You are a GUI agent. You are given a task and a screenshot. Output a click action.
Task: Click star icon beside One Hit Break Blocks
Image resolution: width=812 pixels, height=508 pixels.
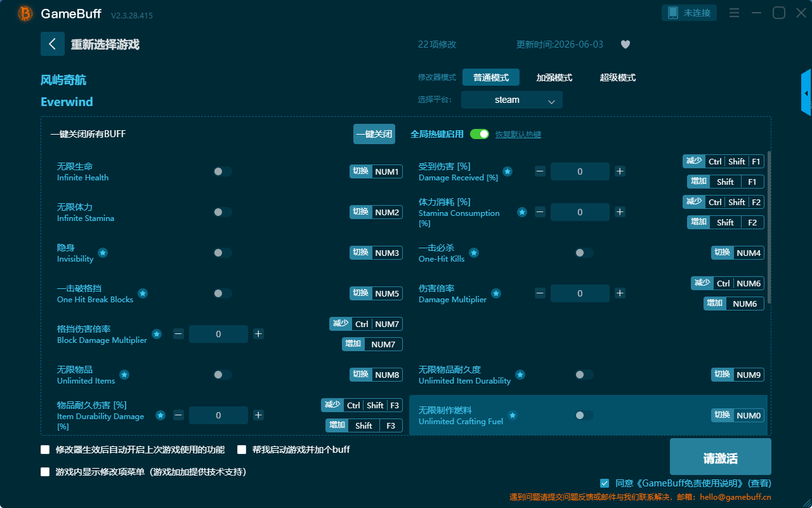[143, 293]
